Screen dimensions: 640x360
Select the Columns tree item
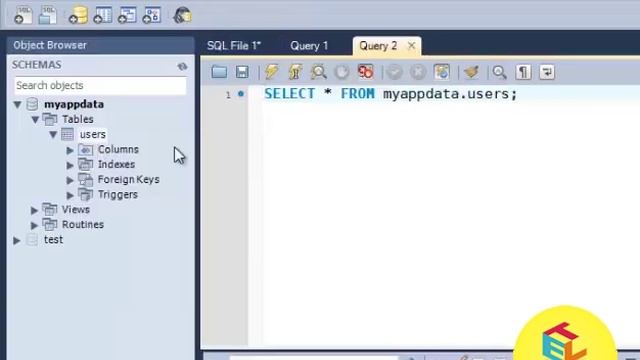pos(118,149)
